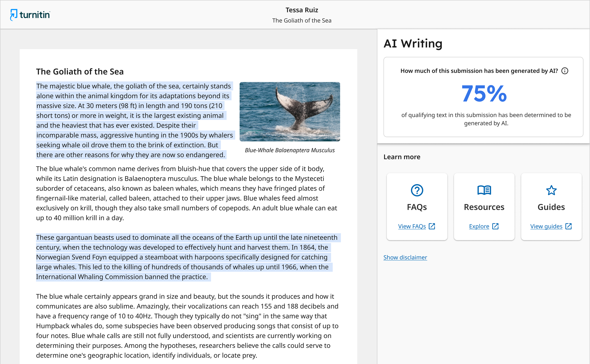Click the Show disclaimer link

(x=405, y=257)
